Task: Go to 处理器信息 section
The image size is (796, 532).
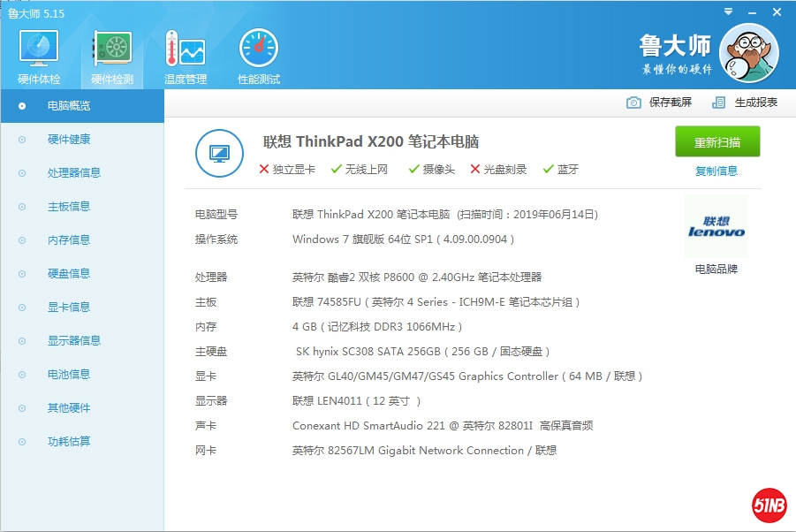Action: click(x=73, y=173)
